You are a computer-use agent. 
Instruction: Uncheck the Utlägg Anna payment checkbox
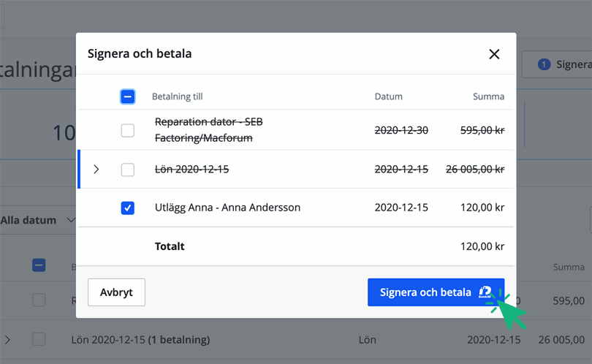127,208
